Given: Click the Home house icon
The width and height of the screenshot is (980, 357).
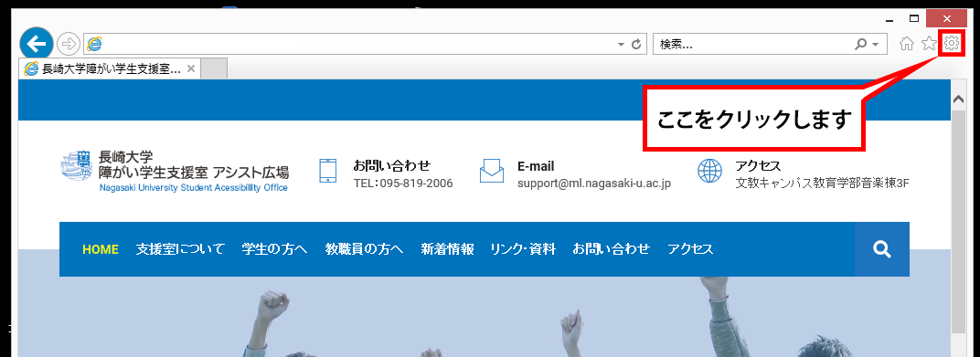Looking at the screenshot, I should pos(907,44).
